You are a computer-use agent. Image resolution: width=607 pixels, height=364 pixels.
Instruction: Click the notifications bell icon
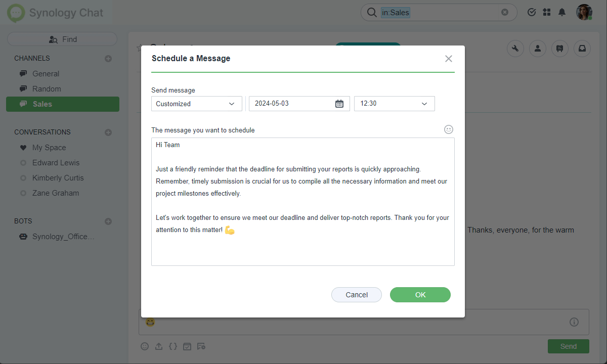pyautogui.click(x=561, y=12)
